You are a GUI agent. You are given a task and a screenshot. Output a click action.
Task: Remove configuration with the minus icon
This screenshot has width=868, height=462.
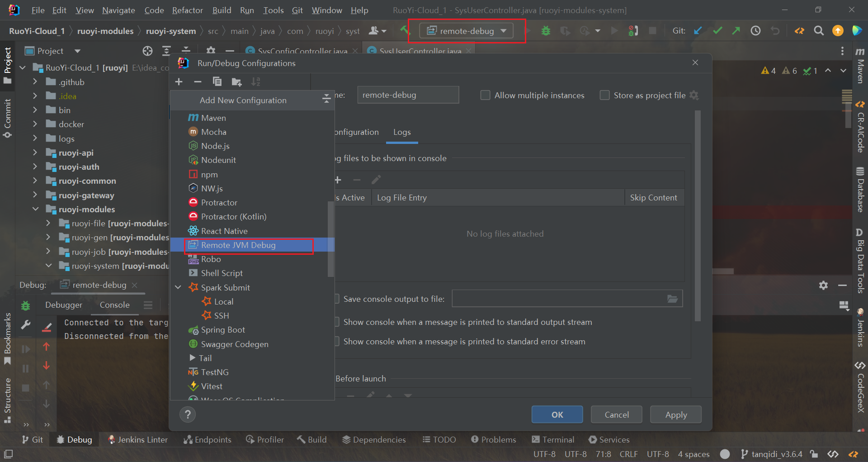(x=198, y=82)
